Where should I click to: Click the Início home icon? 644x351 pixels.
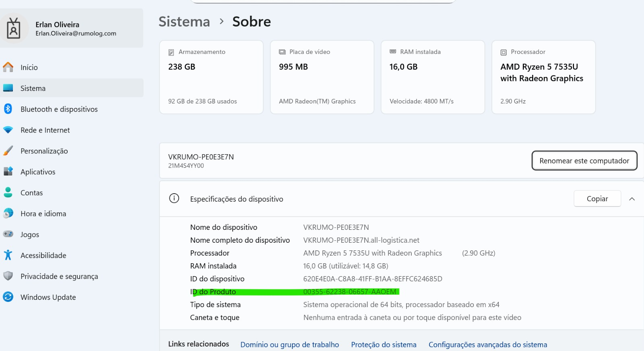click(8, 67)
